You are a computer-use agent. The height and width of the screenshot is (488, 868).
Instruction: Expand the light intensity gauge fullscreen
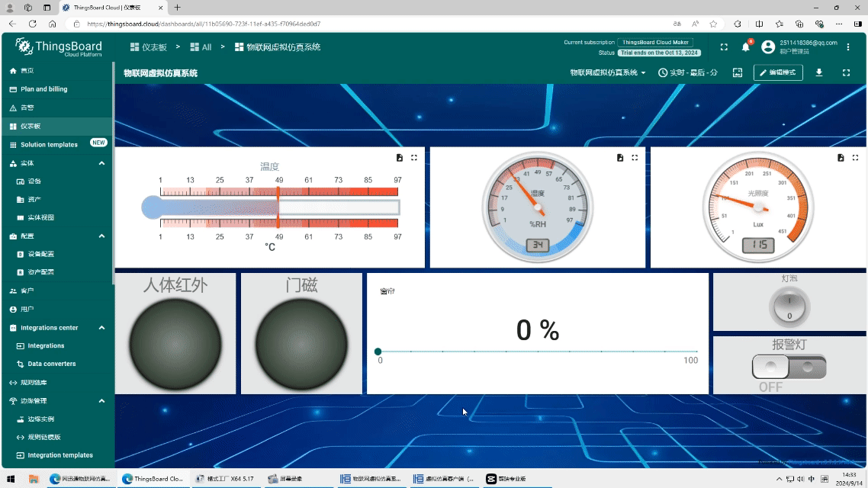(855, 158)
